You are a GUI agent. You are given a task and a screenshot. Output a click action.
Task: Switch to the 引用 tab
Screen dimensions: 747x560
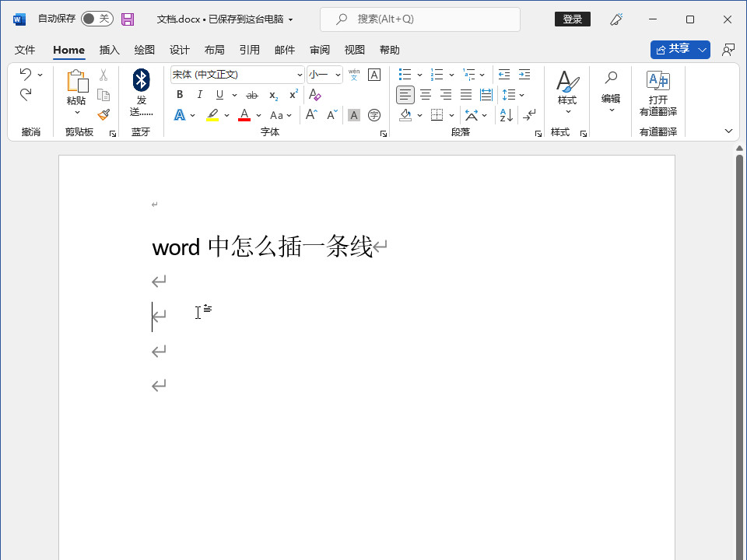click(250, 50)
